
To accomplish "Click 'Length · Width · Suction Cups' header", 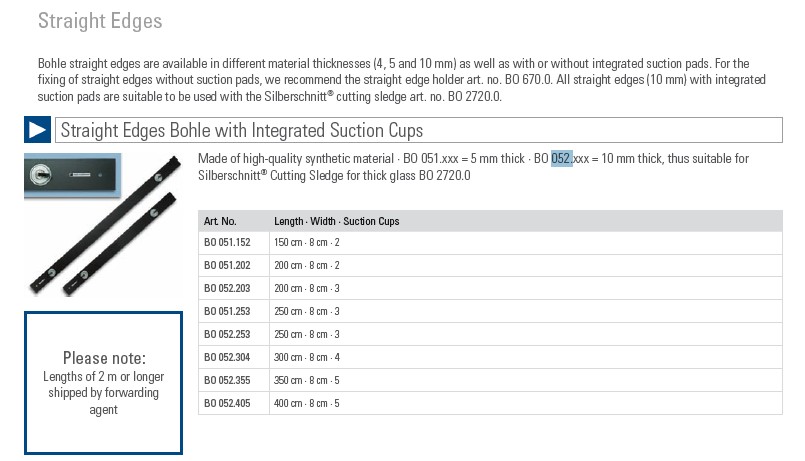I will [x=337, y=221].
